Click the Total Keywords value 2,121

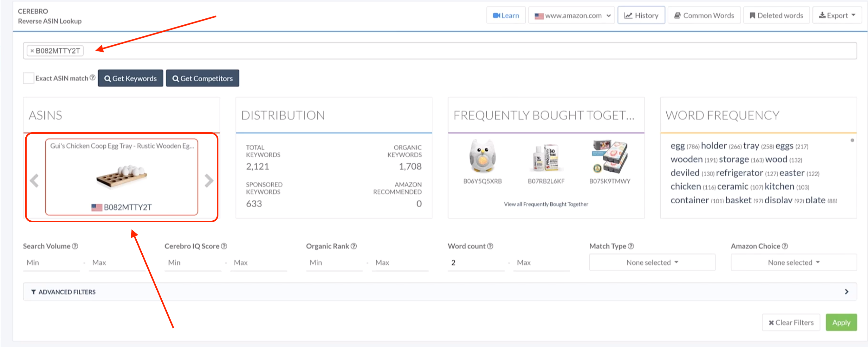[x=257, y=167]
